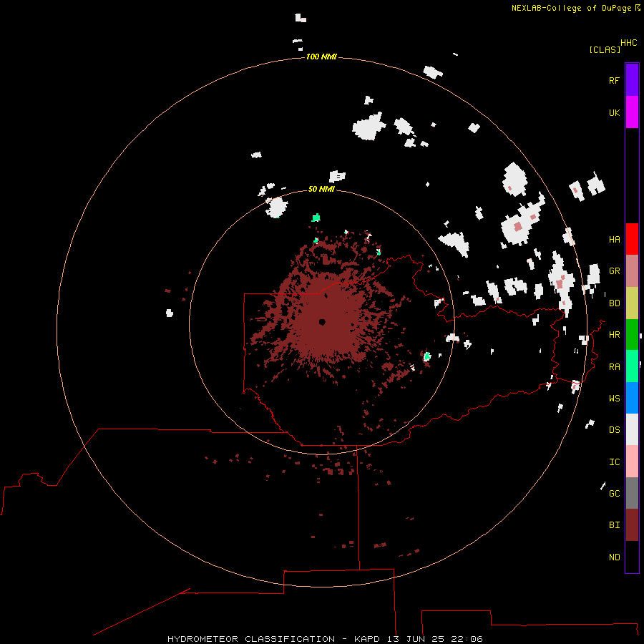
Task: Click the BD yellow legend swatch
Action: 632,303
